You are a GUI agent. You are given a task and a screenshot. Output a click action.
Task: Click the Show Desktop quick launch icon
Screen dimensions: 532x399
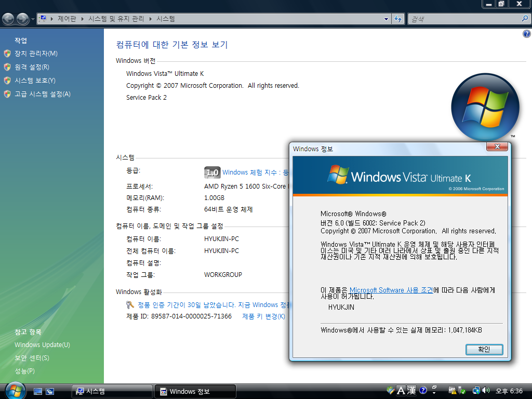pos(37,392)
